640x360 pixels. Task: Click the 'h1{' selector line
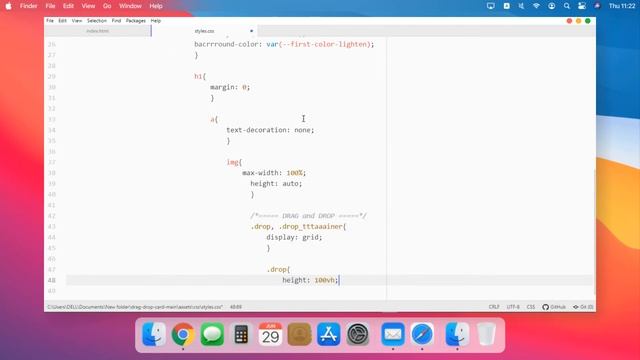tap(200, 76)
